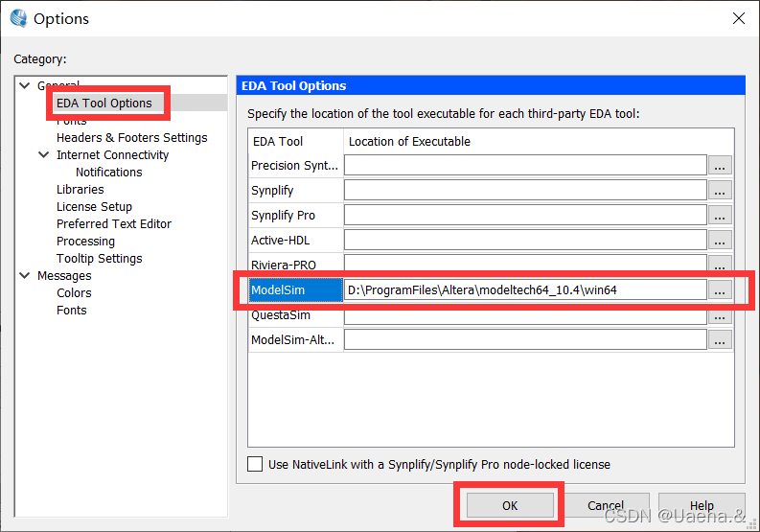Click the ModelSim-Altera path field
Image resolution: width=760 pixels, height=532 pixels.
(525, 340)
